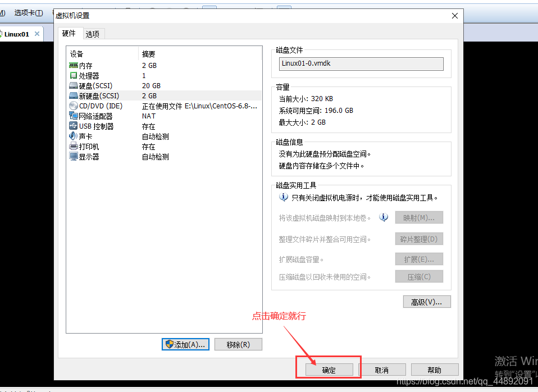This screenshot has width=538, height=392.
Task: Click the 压缩(C) button
Action: click(419, 277)
